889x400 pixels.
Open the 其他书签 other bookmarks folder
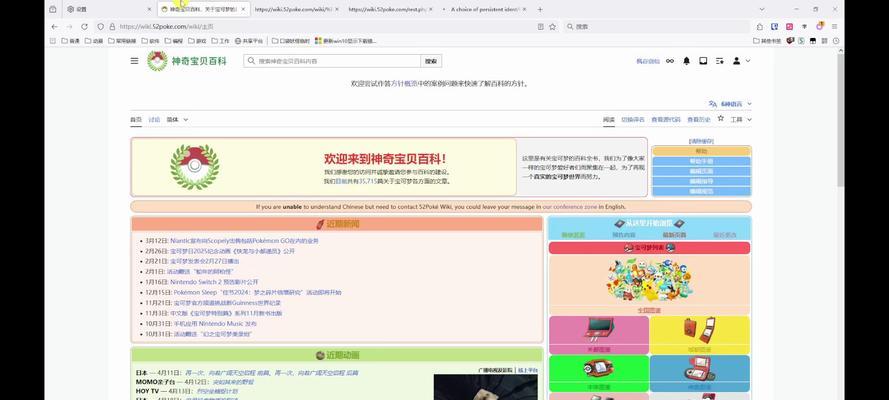(767, 41)
